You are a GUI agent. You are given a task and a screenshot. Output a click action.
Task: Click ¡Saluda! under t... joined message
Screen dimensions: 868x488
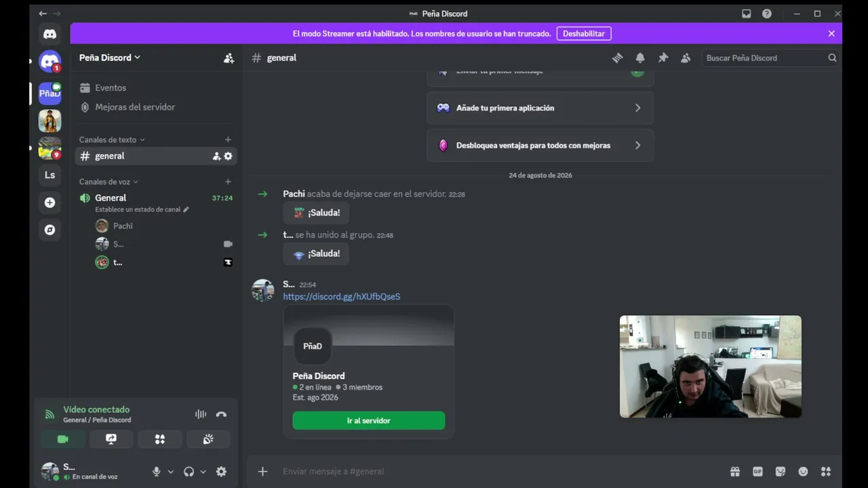(316, 253)
